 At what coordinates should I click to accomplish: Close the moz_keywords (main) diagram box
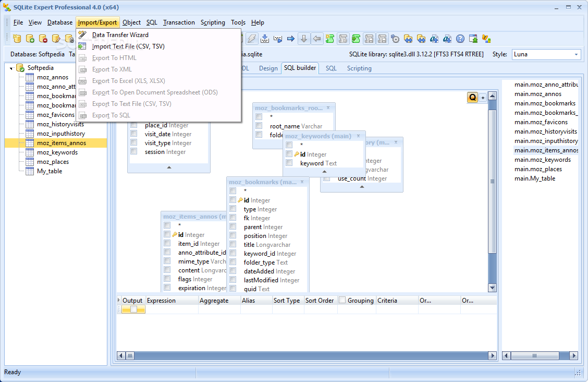[x=358, y=136]
